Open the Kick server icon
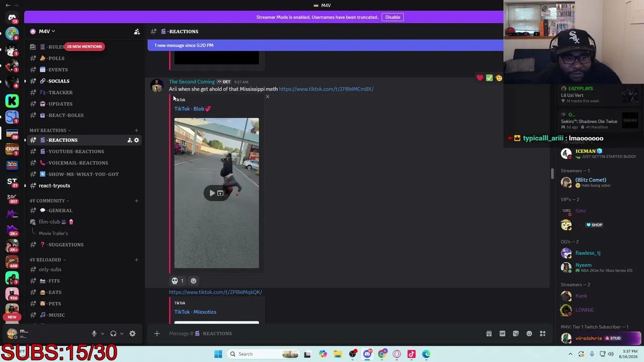 (x=12, y=101)
